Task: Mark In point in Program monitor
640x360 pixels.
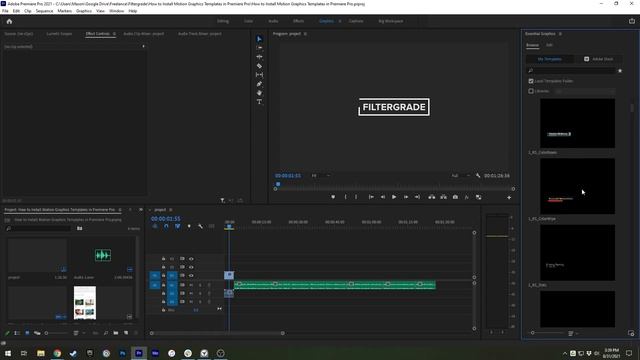Action: [345, 197]
